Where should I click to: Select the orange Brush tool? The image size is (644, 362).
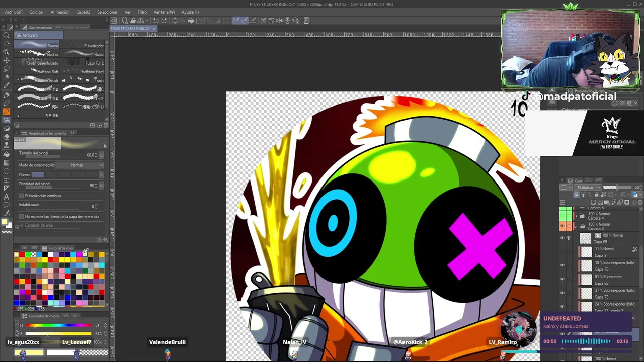tap(7, 112)
